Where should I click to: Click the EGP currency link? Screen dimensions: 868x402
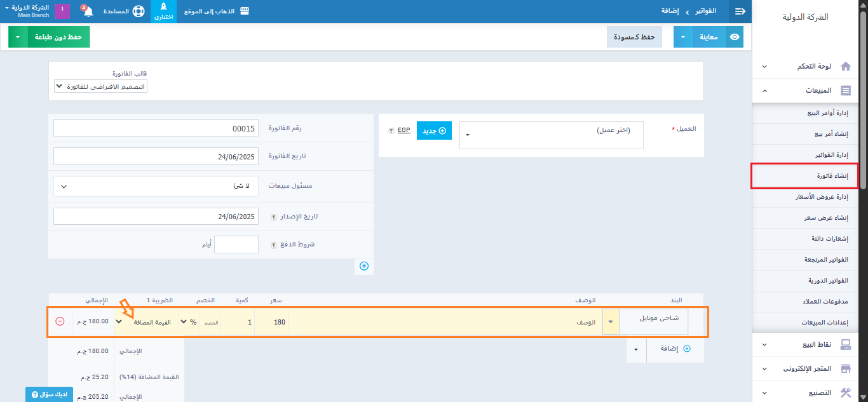point(404,130)
